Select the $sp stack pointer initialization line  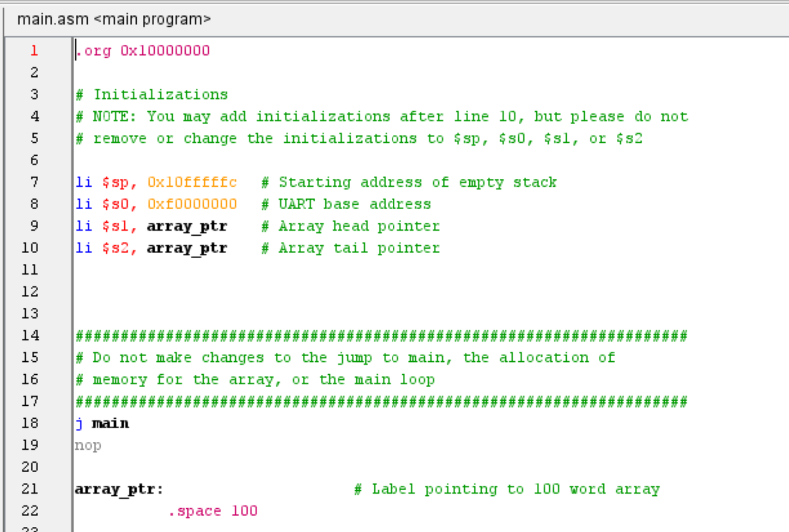155,182
